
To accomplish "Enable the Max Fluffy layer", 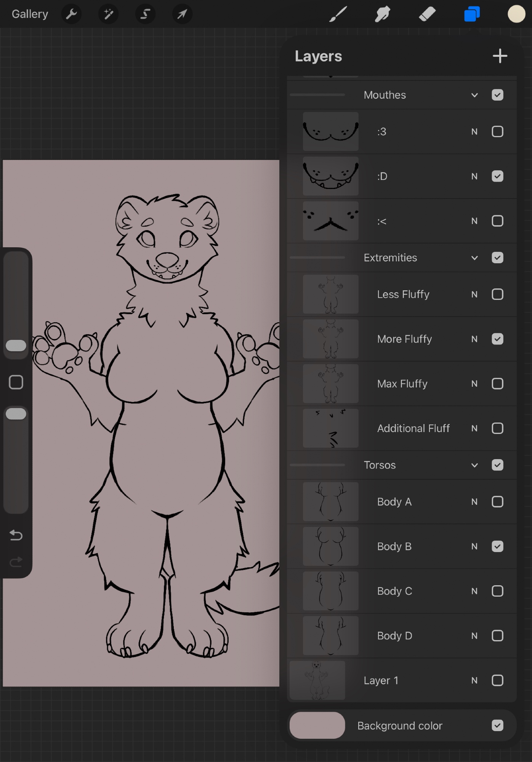I will [497, 384].
